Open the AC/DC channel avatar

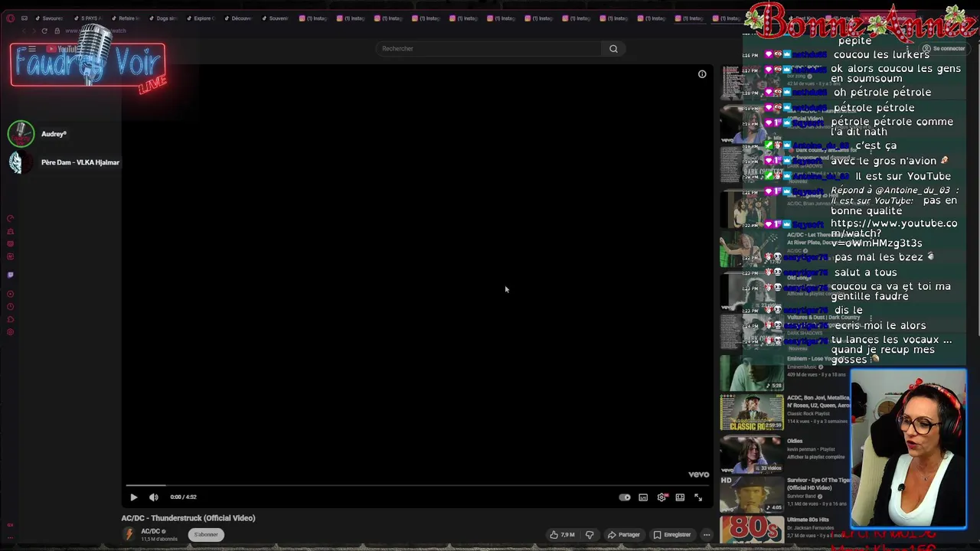pyautogui.click(x=129, y=534)
